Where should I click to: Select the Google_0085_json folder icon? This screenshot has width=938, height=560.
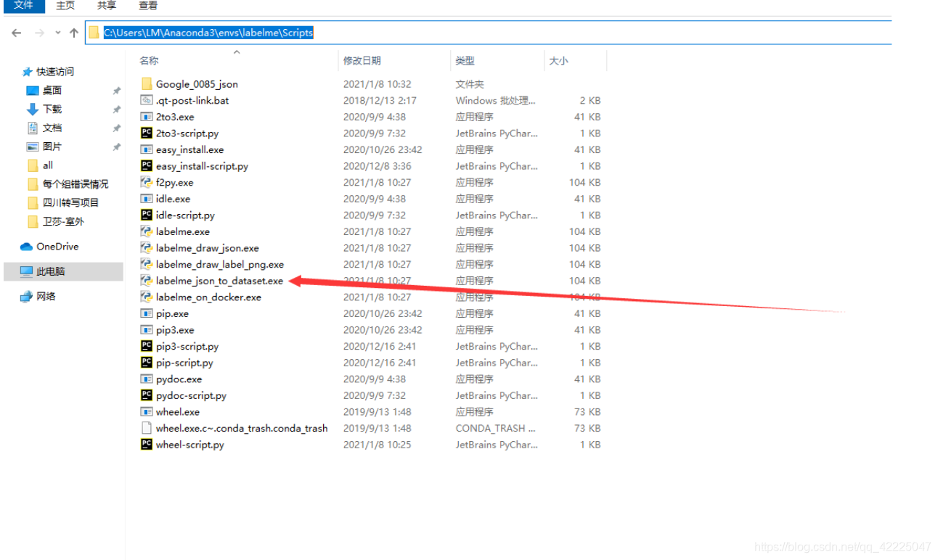click(147, 84)
